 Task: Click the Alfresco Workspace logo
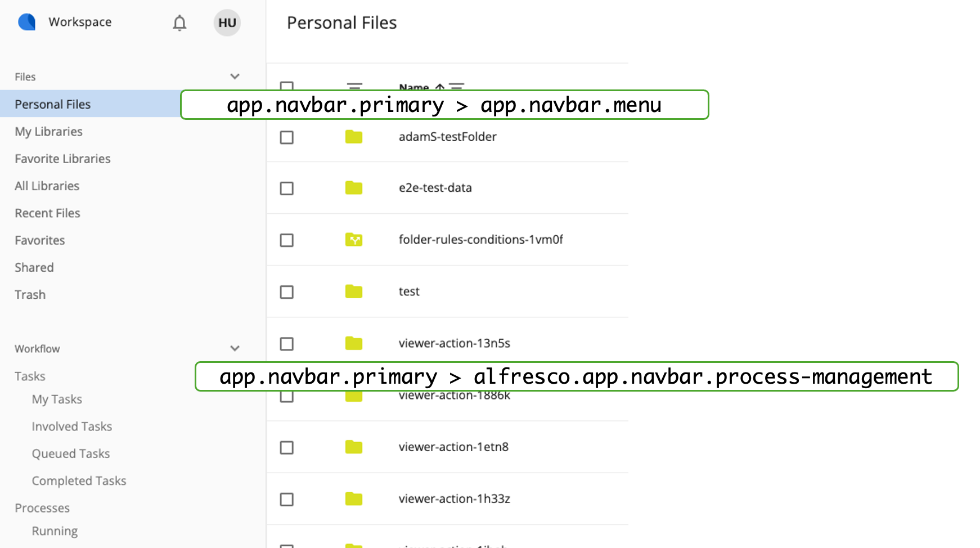tap(26, 23)
